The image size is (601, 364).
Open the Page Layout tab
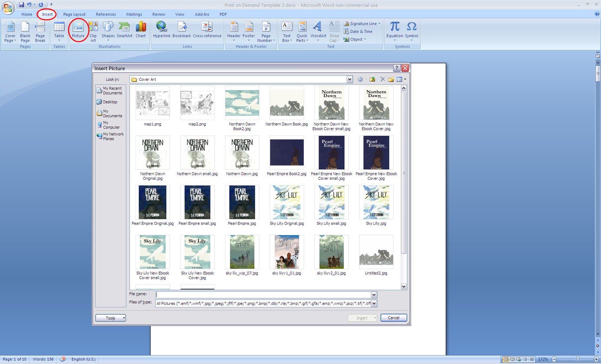coord(74,14)
